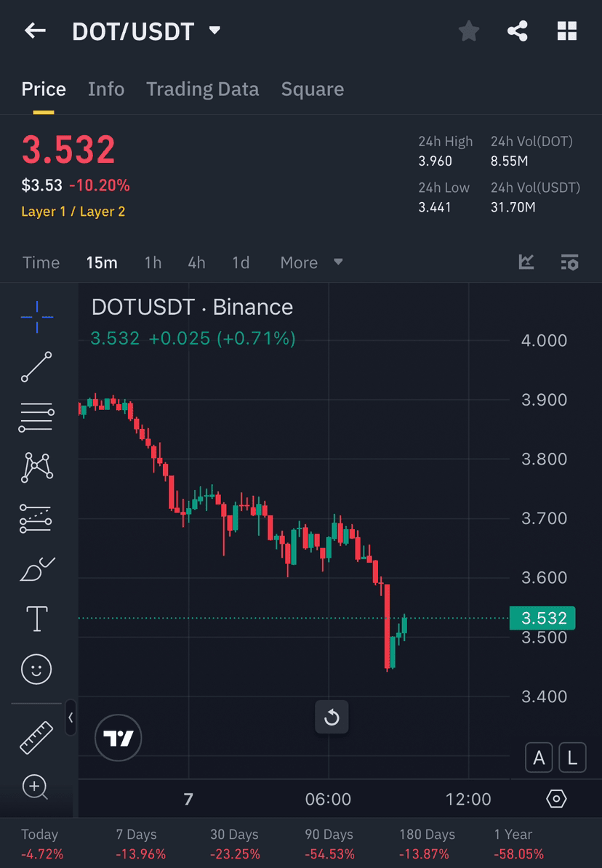602x868 pixels.
Task: Click the 180 Days -13.87% change
Action: [x=427, y=844]
